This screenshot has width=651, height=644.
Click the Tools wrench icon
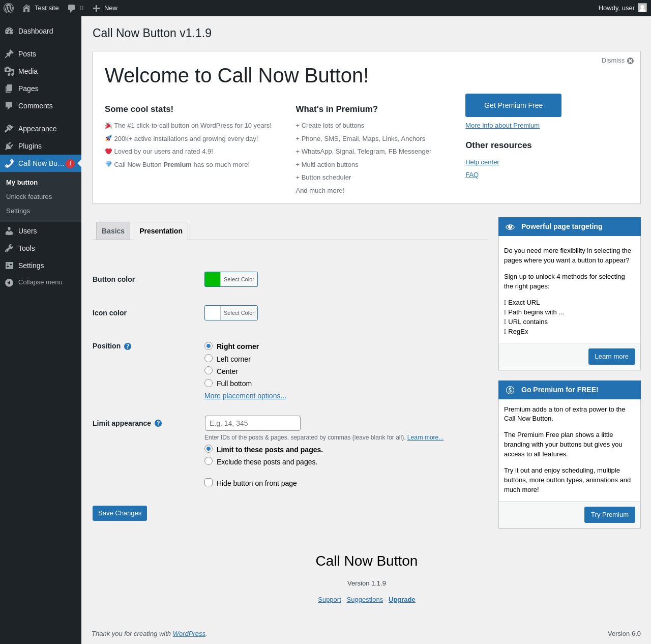[9, 248]
